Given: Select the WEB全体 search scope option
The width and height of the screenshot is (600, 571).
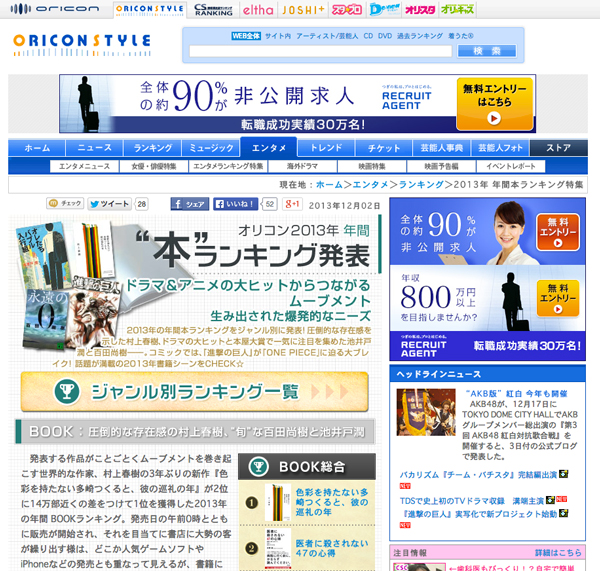Looking at the screenshot, I should [x=245, y=35].
